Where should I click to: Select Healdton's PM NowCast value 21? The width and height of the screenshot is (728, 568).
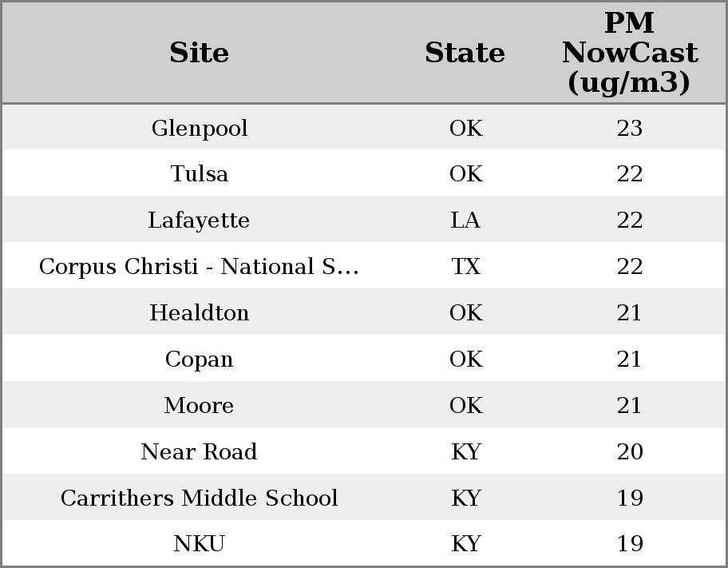pyautogui.click(x=629, y=313)
